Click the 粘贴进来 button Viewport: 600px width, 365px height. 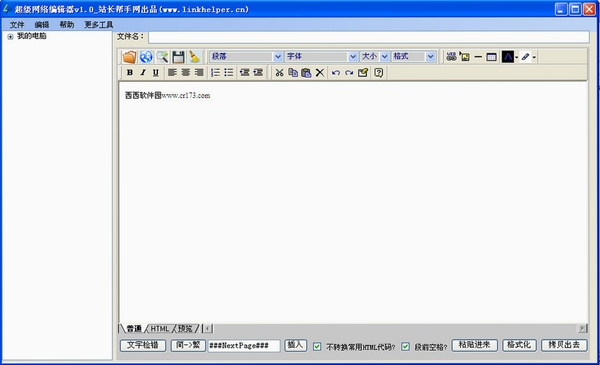tap(474, 345)
